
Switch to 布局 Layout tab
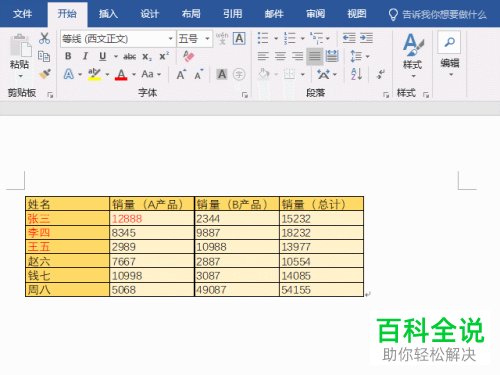191,14
